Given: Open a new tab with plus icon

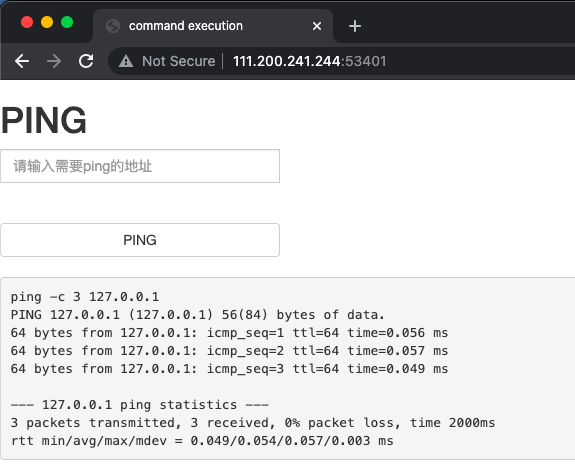Looking at the screenshot, I should tap(355, 26).
